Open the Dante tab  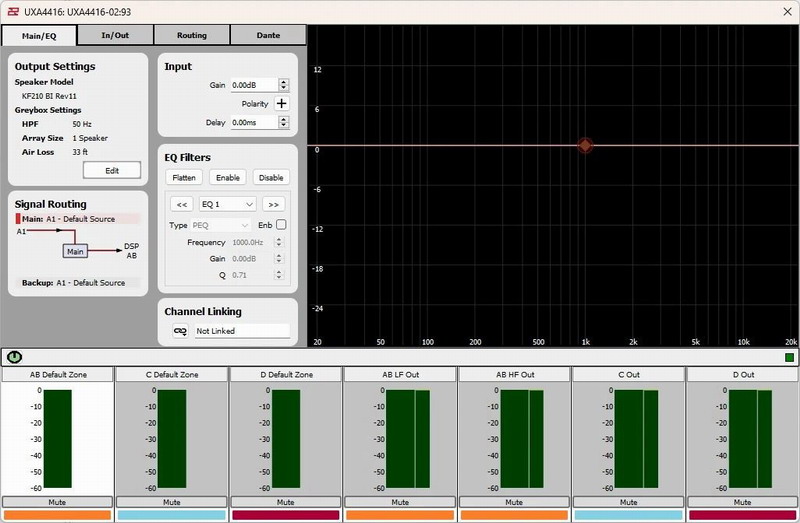pos(268,35)
